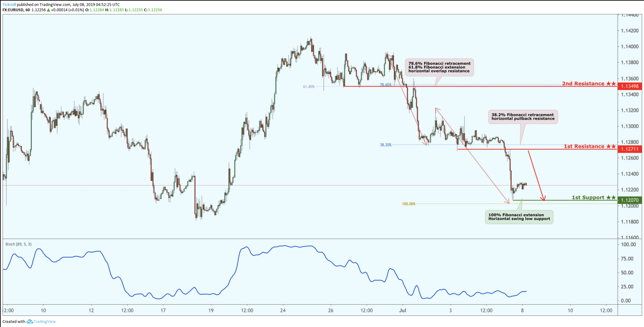Click the 1.13000 price axis label
Image resolution: width=644 pixels, height=327 pixels.
point(630,126)
